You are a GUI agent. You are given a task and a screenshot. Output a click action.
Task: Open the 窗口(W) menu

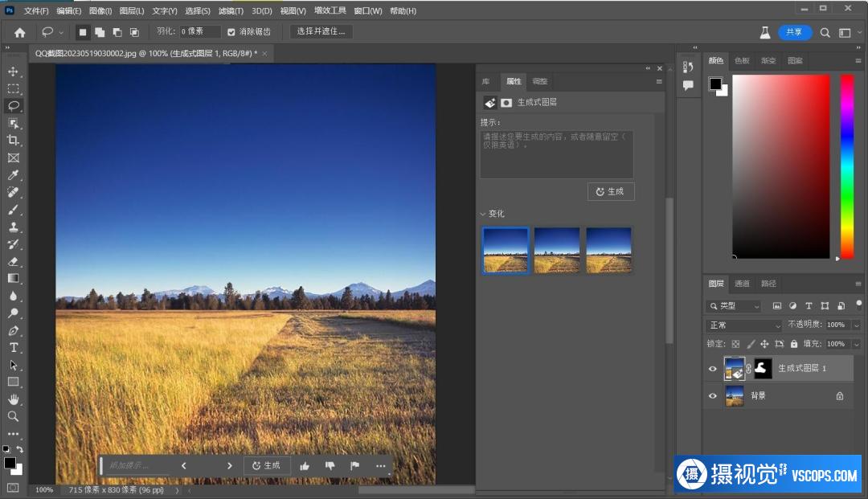(x=368, y=10)
